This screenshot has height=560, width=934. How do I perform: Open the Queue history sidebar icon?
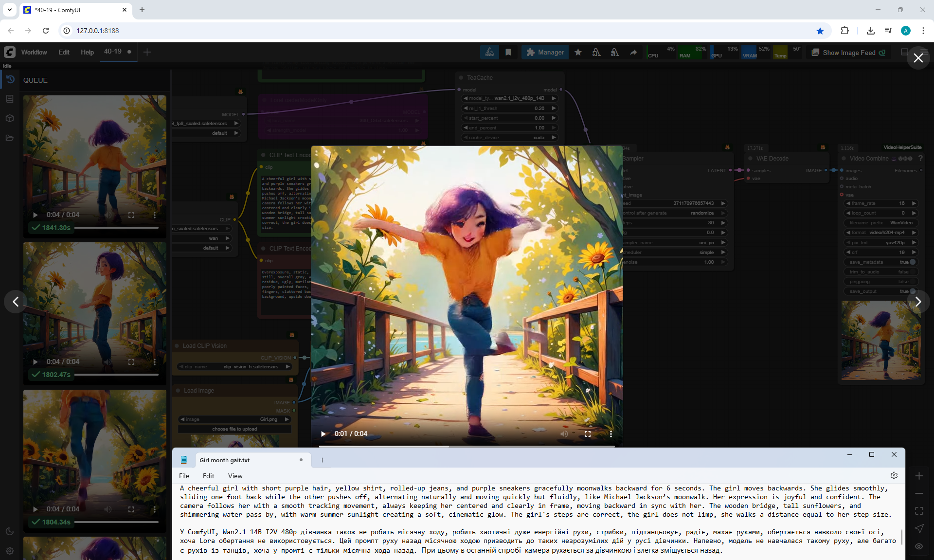tap(10, 80)
